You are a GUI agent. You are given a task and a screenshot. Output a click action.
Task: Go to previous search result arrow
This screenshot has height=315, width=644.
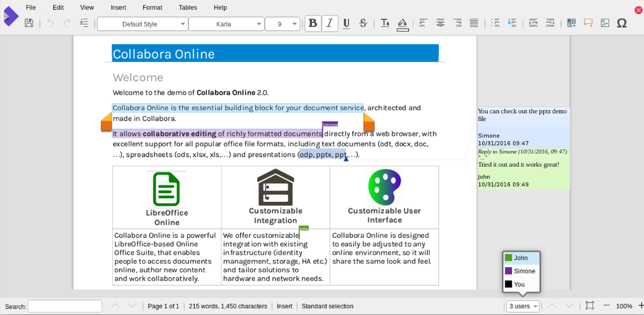115,306
